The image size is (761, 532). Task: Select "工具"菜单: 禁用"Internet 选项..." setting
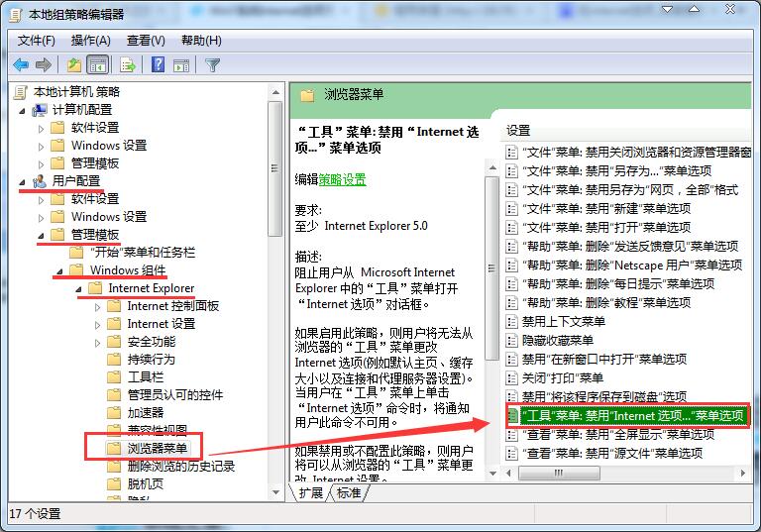[627, 415]
